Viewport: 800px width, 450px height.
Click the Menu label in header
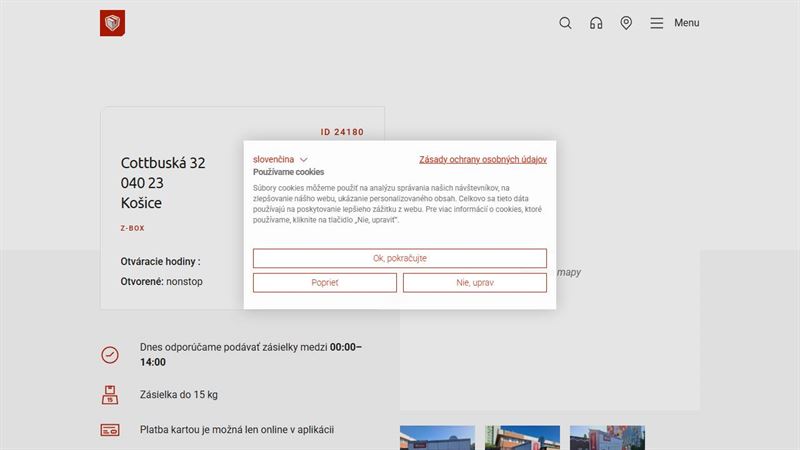pyautogui.click(x=687, y=23)
